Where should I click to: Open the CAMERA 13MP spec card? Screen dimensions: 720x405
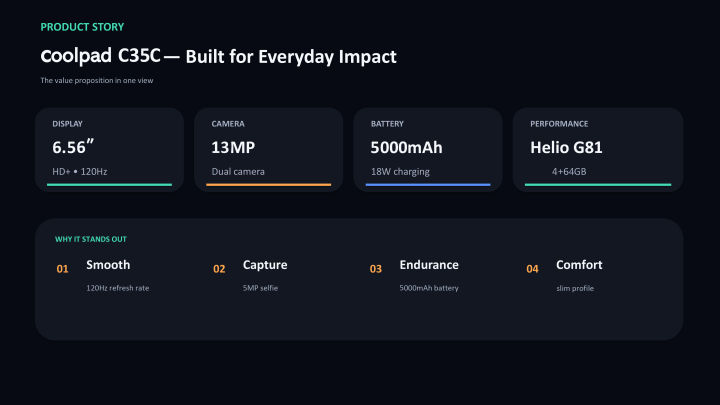coord(269,150)
